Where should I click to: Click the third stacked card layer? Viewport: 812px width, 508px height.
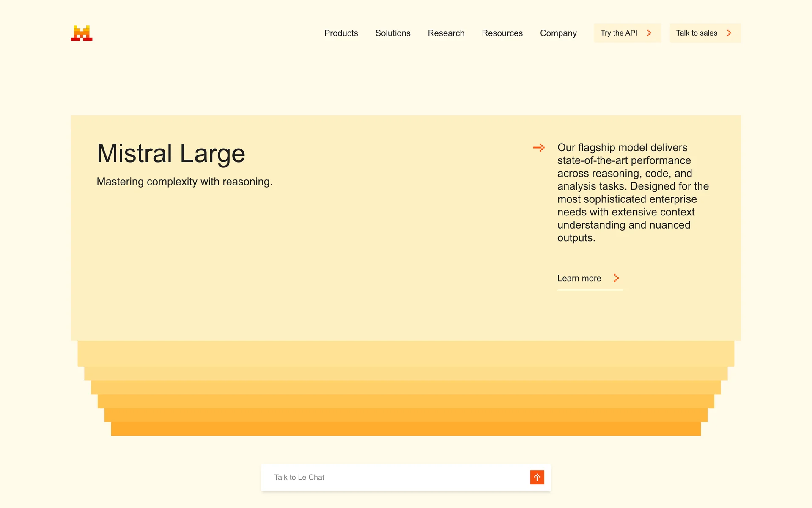pyautogui.click(x=406, y=387)
